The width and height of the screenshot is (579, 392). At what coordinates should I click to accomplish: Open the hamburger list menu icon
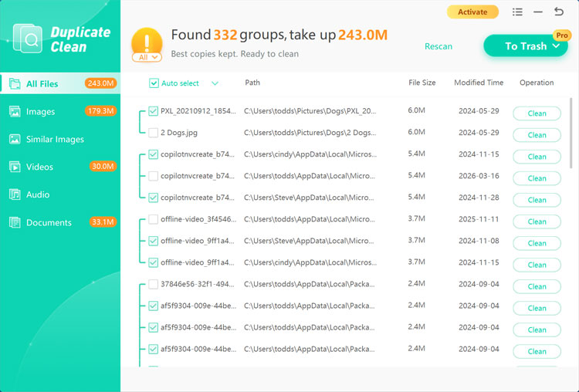pos(517,12)
